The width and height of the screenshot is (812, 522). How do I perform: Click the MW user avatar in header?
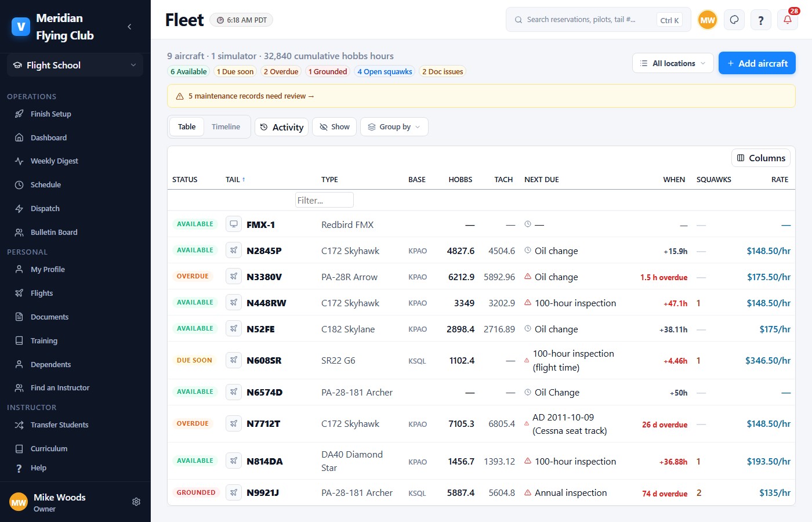(x=707, y=20)
